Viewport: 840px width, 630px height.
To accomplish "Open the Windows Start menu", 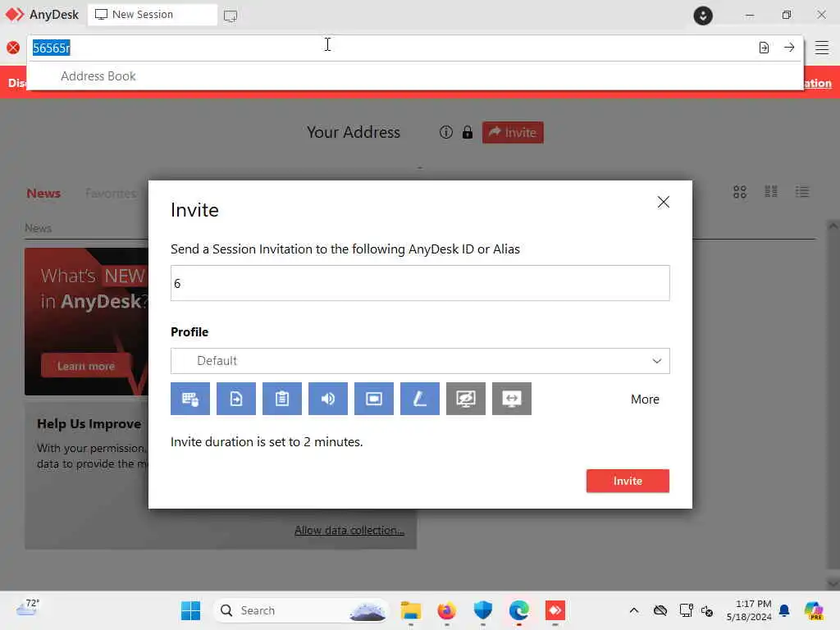I will click(190, 610).
